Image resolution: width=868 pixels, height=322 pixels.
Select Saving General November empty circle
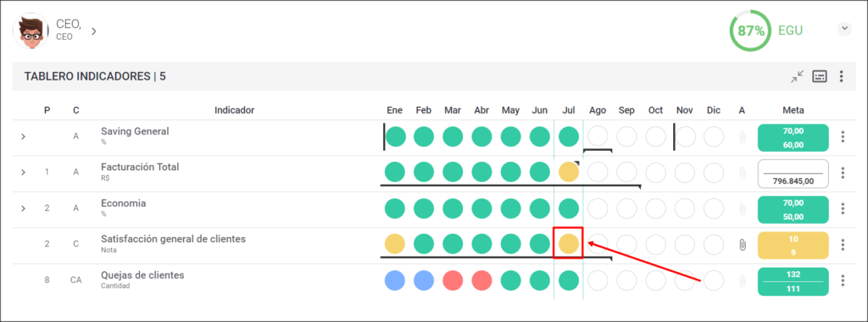(685, 136)
